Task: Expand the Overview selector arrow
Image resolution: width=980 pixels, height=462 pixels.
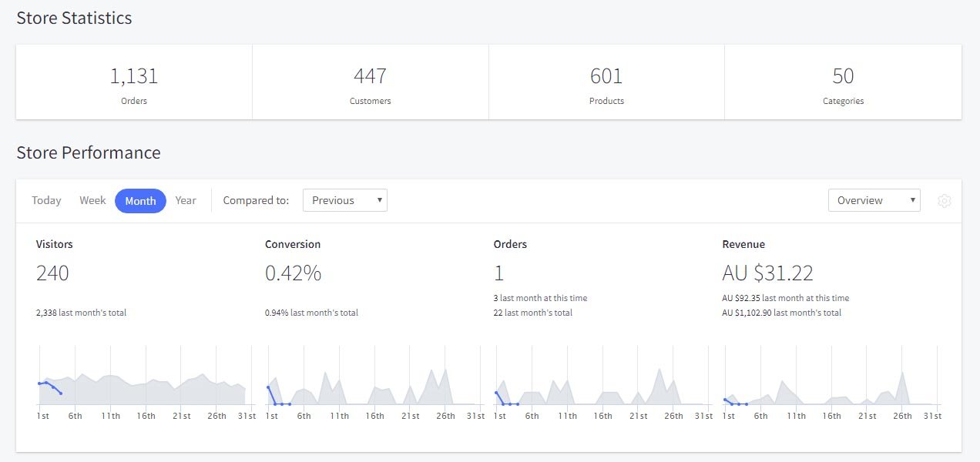Action: 913,199
